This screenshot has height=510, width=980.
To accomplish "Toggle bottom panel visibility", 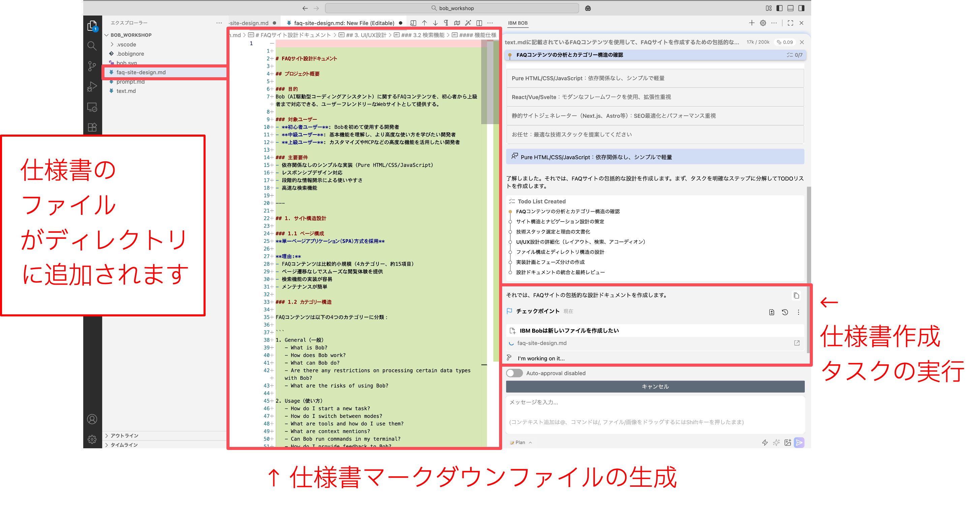I will tap(790, 8).
